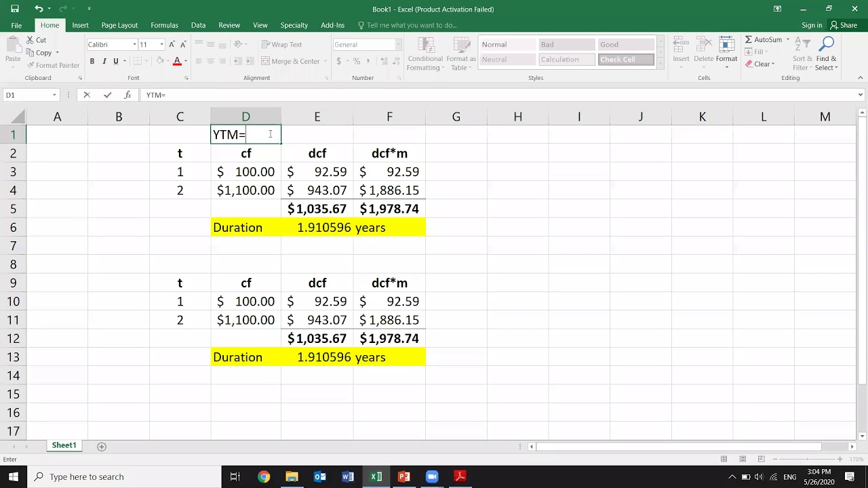Apply the Check Cell style
Image resolution: width=868 pixels, height=488 pixels.
click(x=625, y=59)
